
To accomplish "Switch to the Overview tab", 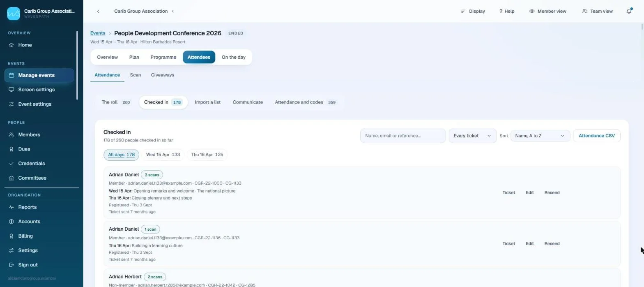I will [107, 57].
